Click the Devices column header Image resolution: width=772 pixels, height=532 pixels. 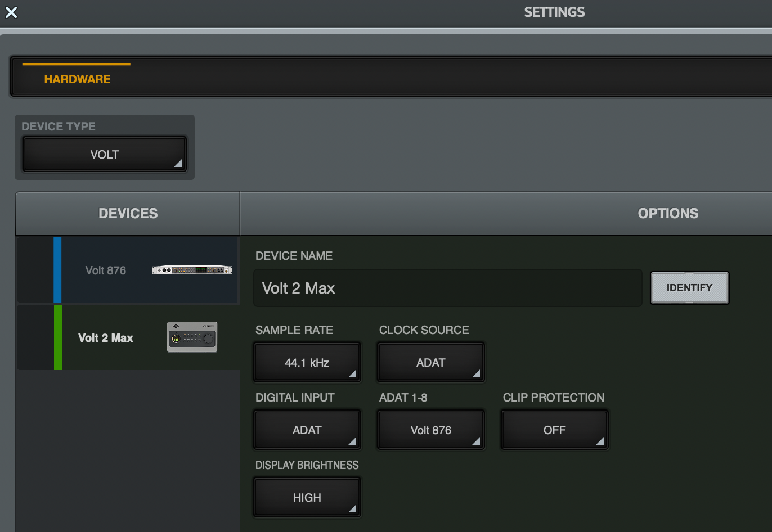coord(128,214)
